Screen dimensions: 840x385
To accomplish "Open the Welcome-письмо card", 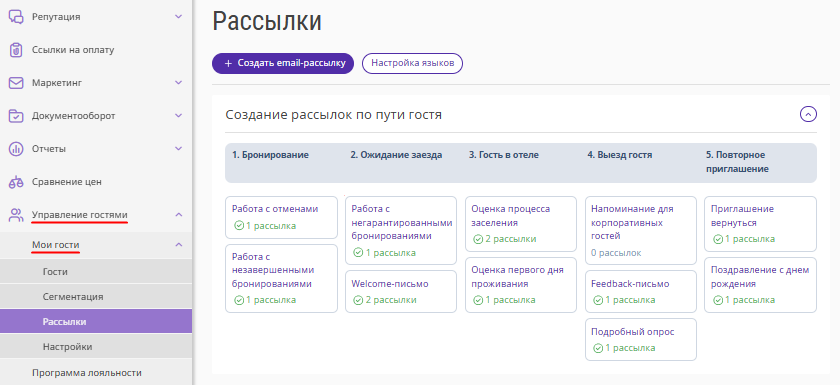I will [x=401, y=291].
